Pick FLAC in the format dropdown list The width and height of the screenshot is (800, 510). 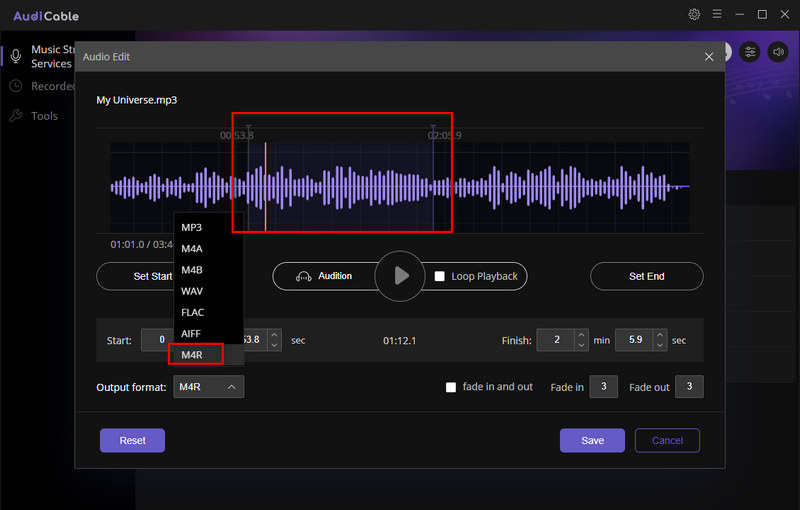pos(192,312)
